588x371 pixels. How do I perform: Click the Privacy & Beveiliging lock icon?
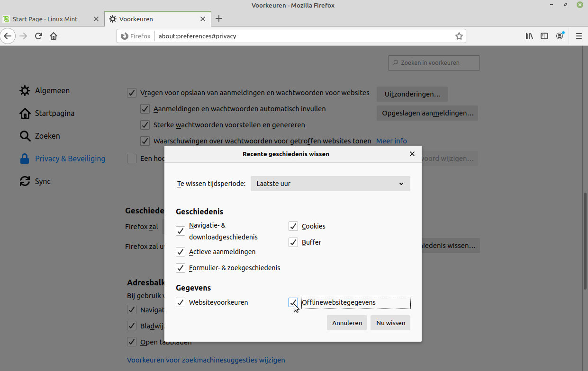(25, 159)
